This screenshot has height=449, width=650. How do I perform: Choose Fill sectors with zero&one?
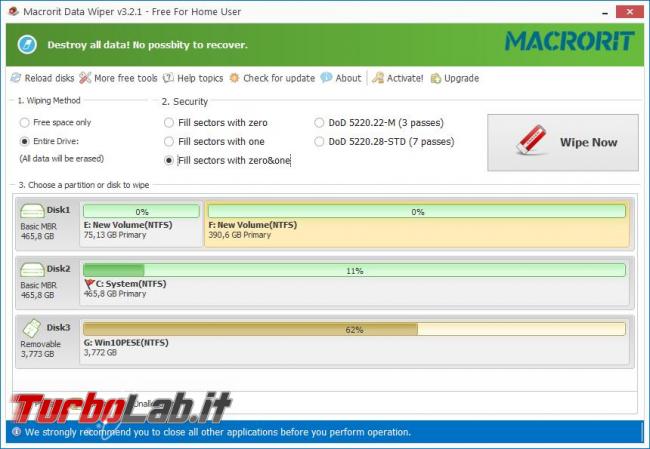pos(228,160)
